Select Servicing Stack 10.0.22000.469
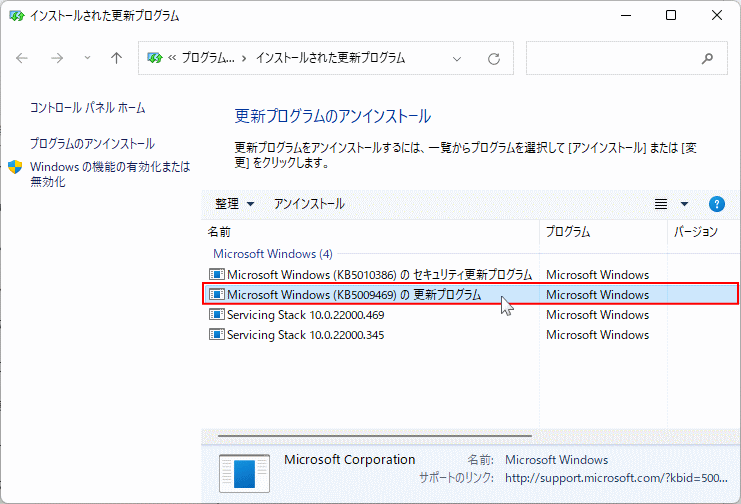 click(470, 314)
